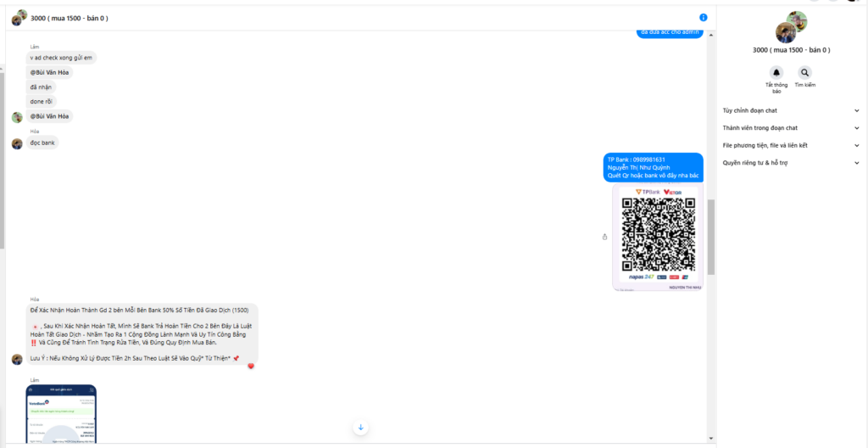Mute notifications with the bell icon
Screen dimensions: 868x448
(x=776, y=73)
